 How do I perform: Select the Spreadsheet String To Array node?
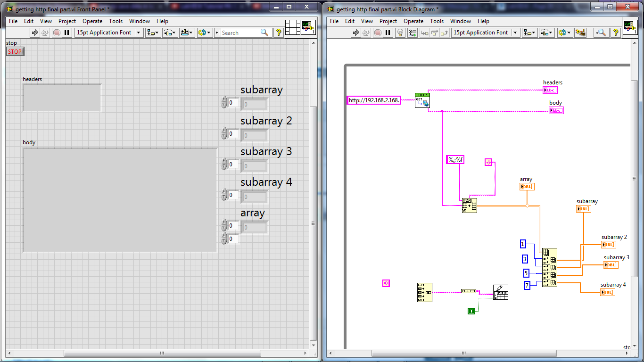[x=470, y=206]
